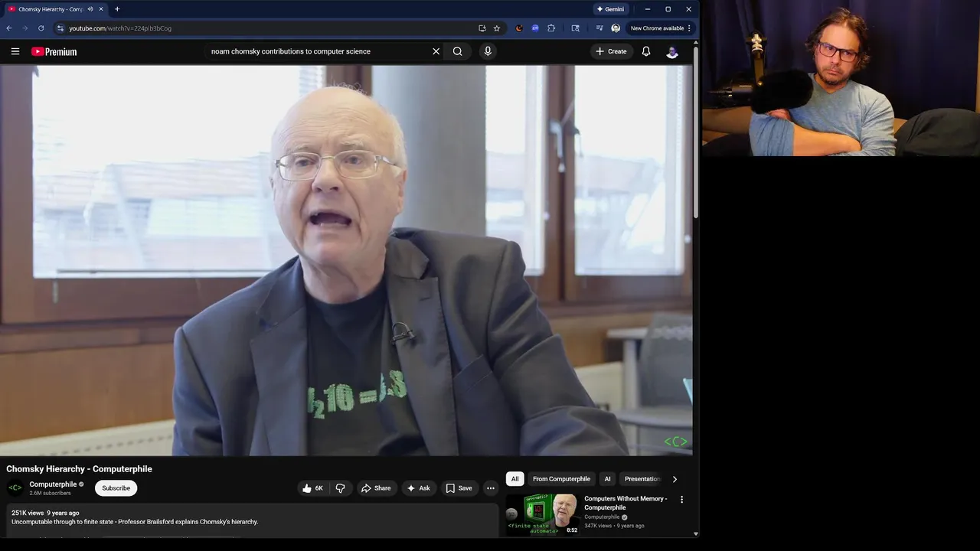980x551 pixels.
Task: Open the page search icon in Chrome toolbar
Action: pyautogui.click(x=575, y=28)
